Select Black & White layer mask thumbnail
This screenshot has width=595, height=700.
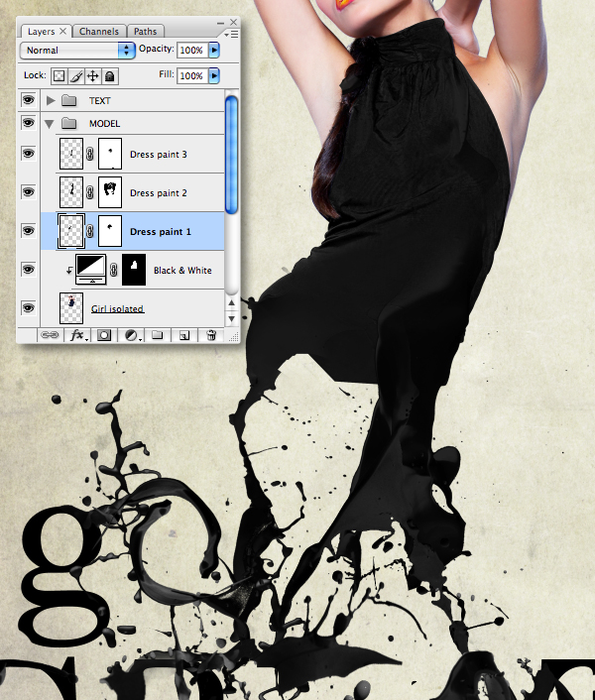pyautogui.click(x=134, y=270)
